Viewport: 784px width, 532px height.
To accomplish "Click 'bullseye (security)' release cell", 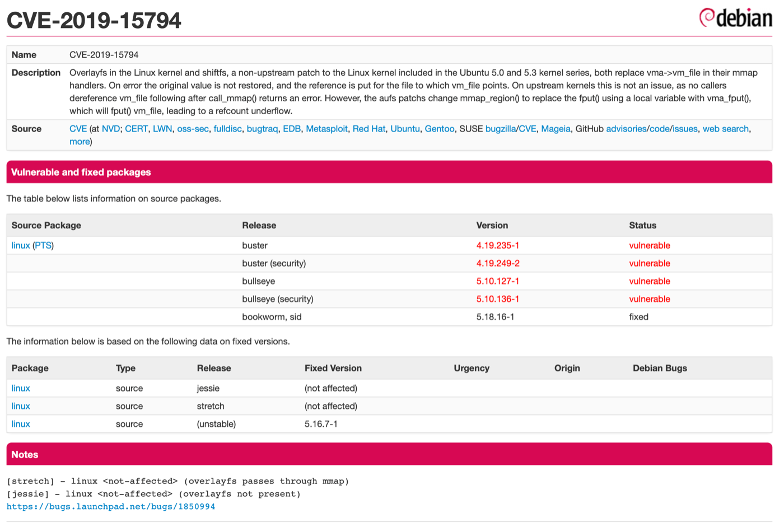I will pyautogui.click(x=278, y=299).
